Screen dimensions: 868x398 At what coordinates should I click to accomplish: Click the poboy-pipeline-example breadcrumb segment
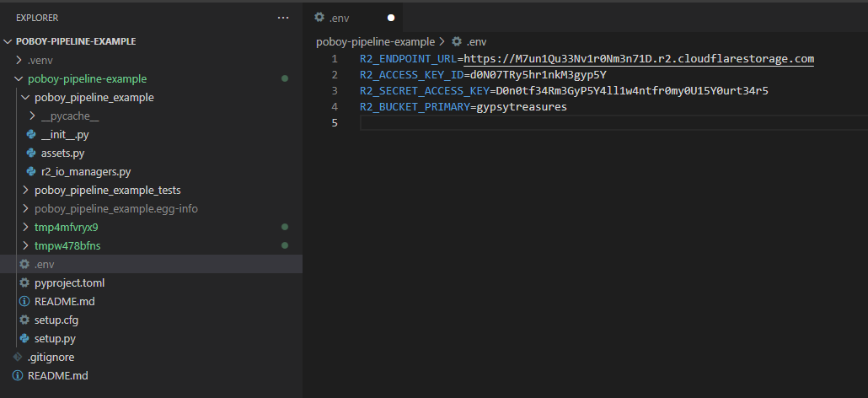click(375, 41)
